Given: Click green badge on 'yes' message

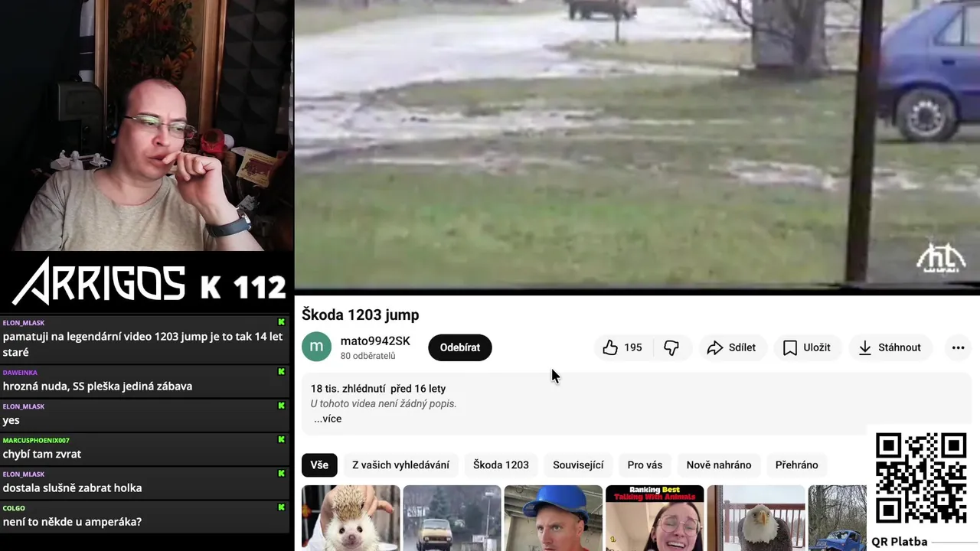Looking at the screenshot, I should (x=281, y=406).
